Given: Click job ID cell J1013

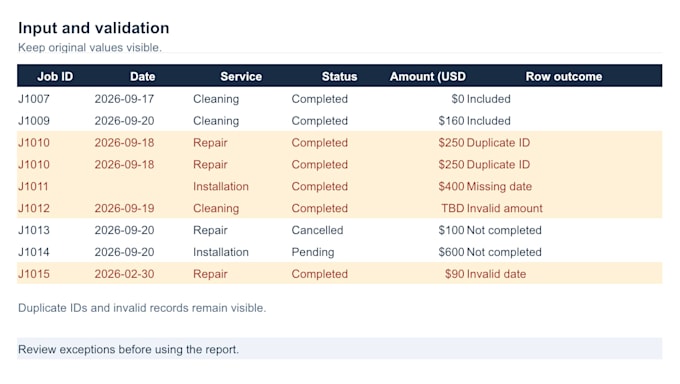Looking at the screenshot, I should click(34, 230).
